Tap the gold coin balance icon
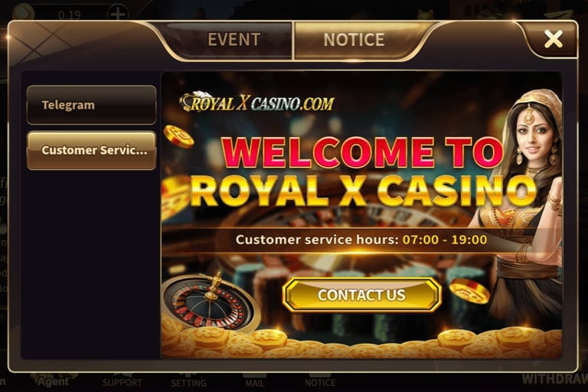The image size is (588, 392). pyautogui.click(x=23, y=12)
